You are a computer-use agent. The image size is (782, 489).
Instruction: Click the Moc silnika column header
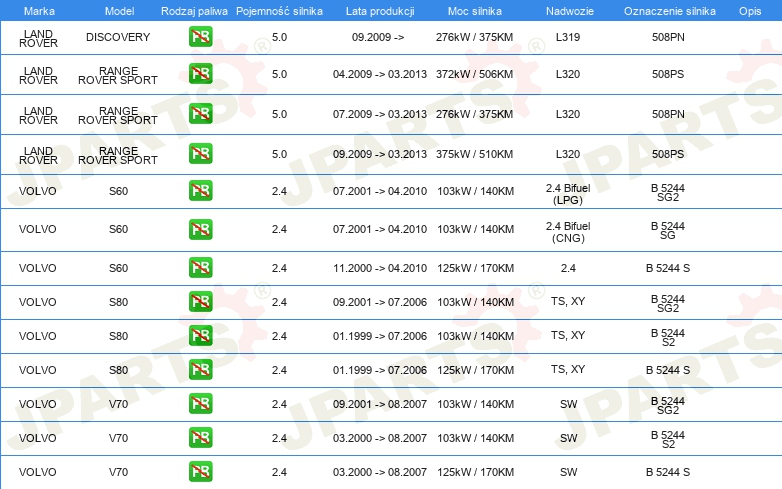click(x=475, y=11)
